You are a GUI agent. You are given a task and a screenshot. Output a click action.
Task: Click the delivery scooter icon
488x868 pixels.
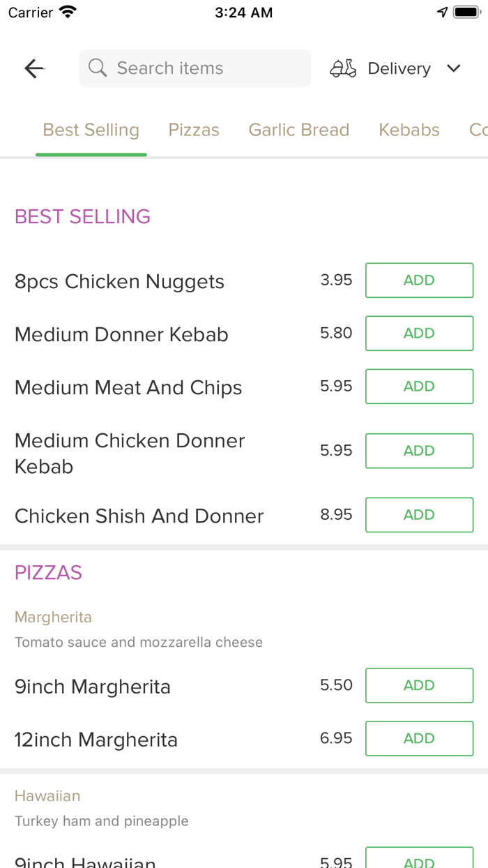point(342,68)
